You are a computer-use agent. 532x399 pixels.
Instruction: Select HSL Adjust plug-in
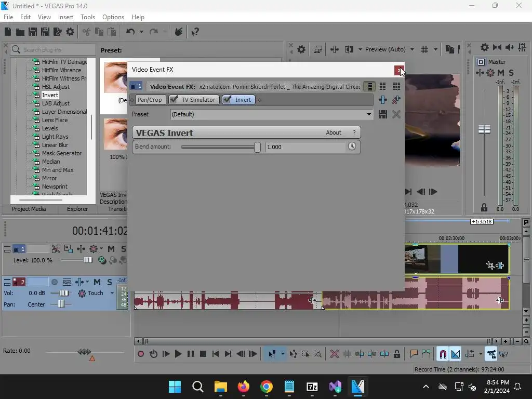(56, 87)
